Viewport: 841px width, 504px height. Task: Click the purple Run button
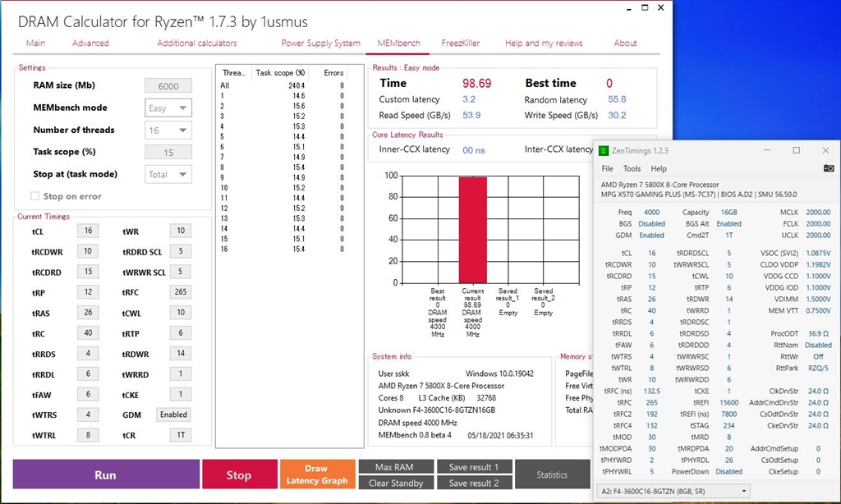[x=106, y=474]
